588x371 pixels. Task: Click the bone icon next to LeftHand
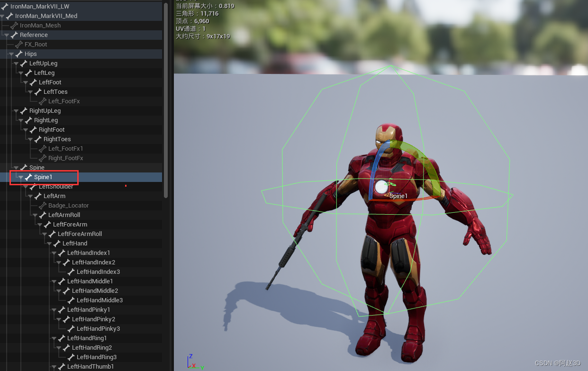coord(57,244)
